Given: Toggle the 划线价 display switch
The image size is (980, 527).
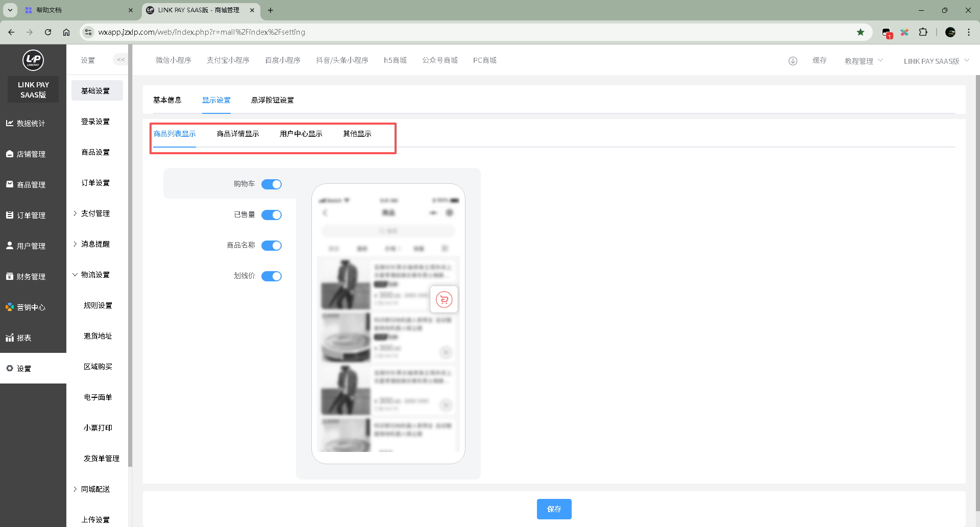Looking at the screenshot, I should click(x=272, y=276).
